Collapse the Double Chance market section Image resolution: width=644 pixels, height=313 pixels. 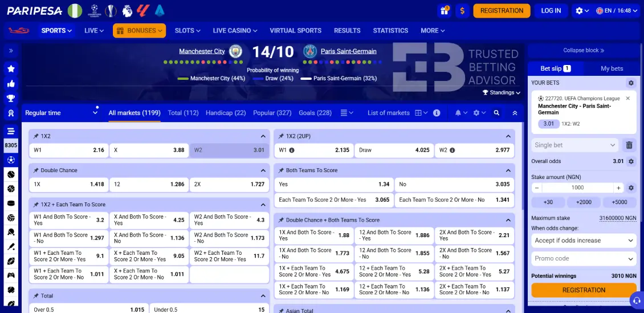[263, 170]
